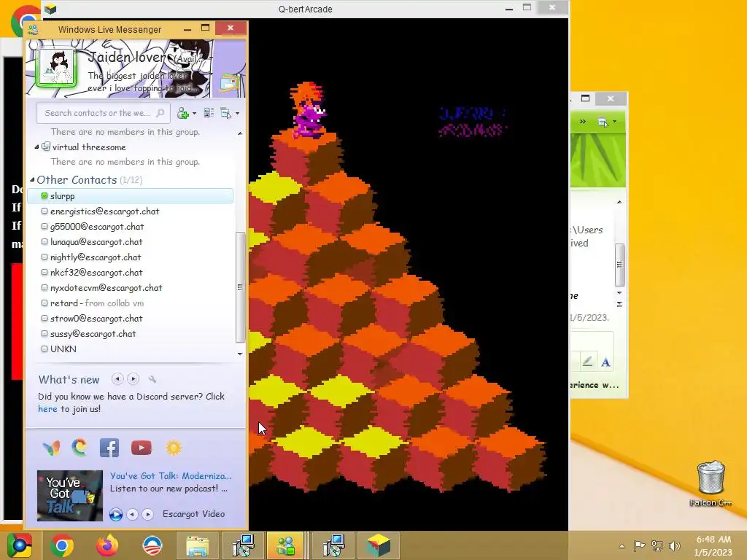Click the contact list scroll down arrow
Image resolution: width=747 pixels, height=560 pixels.
240,354
